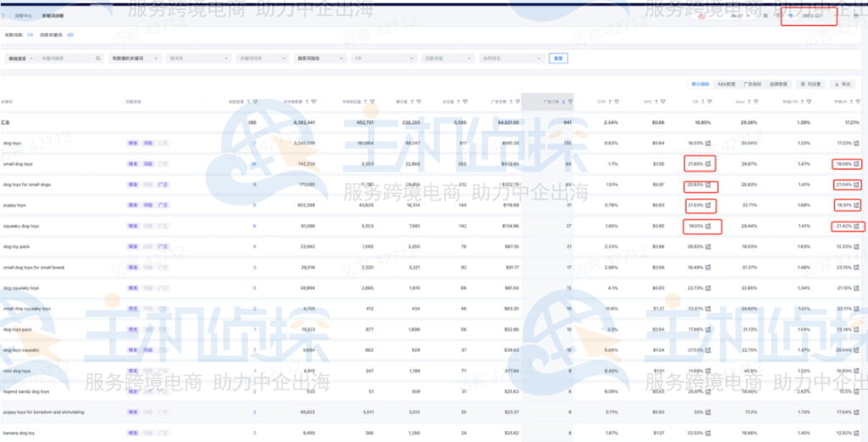Screen dimensions: 868x442
Task: Open CR trend chart for puppy toys
Action: point(709,205)
